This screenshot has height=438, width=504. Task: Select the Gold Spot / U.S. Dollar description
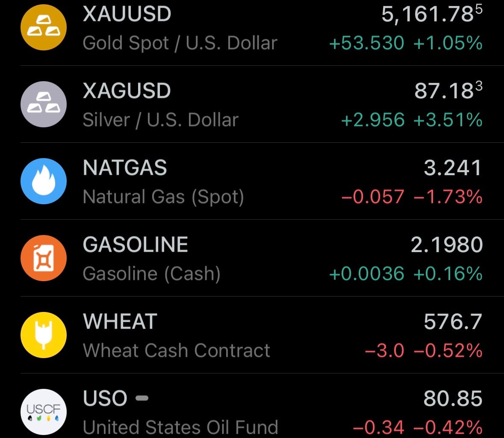pyautogui.click(x=180, y=43)
